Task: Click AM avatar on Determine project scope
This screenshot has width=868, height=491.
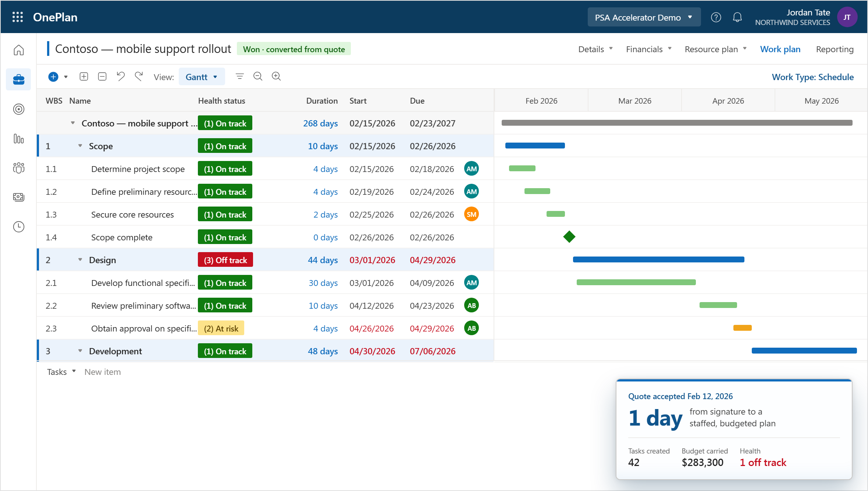Action: coord(472,169)
